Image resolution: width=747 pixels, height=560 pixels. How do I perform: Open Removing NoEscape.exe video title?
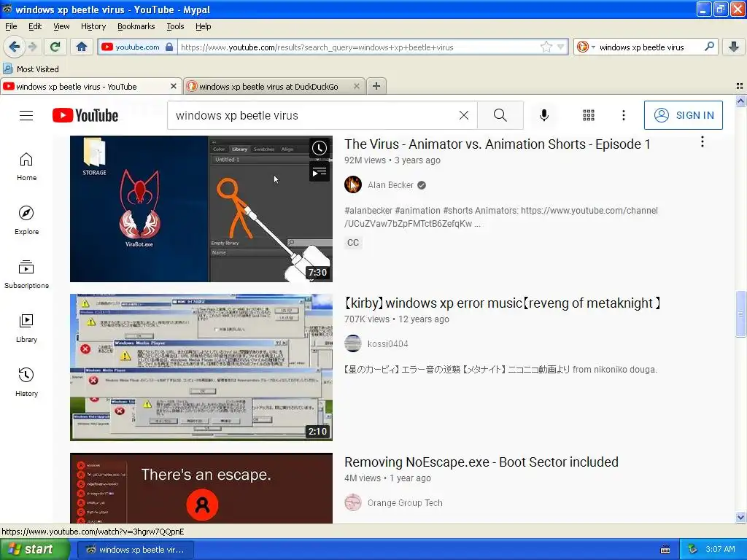point(481,462)
